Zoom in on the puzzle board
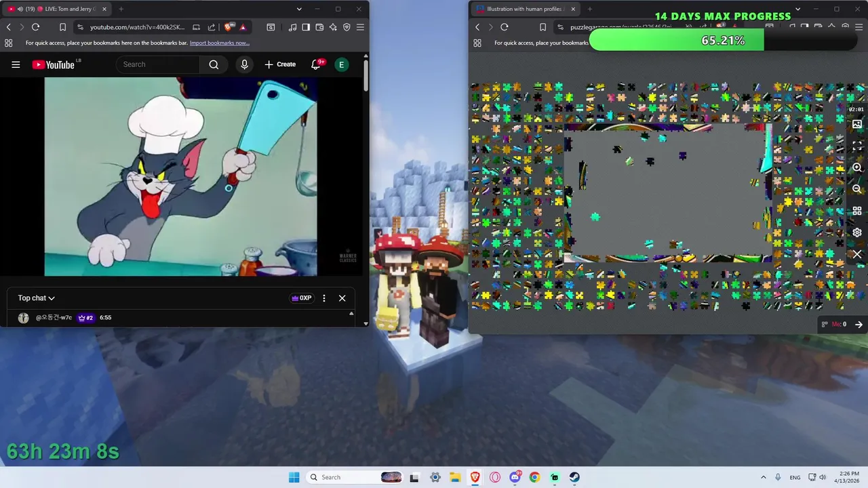The height and width of the screenshot is (488, 868). point(857,167)
